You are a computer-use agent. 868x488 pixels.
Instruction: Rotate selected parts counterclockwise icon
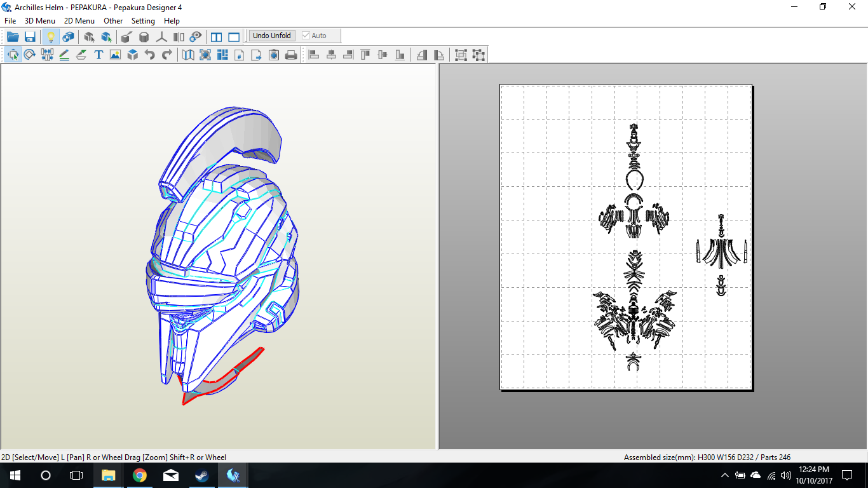pos(422,55)
